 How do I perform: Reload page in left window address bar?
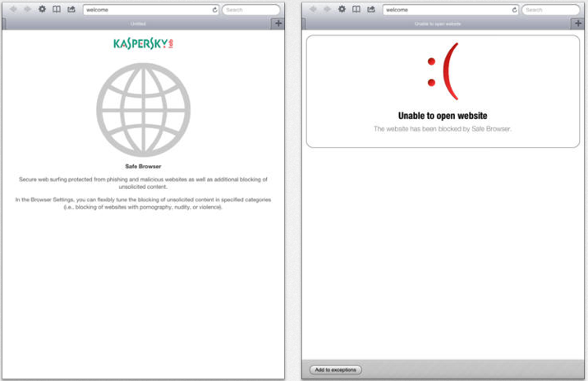pos(214,10)
